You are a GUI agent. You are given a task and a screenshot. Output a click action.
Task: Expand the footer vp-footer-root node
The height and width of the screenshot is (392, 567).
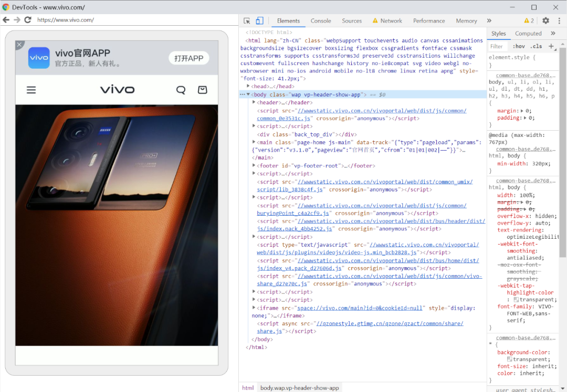(254, 165)
